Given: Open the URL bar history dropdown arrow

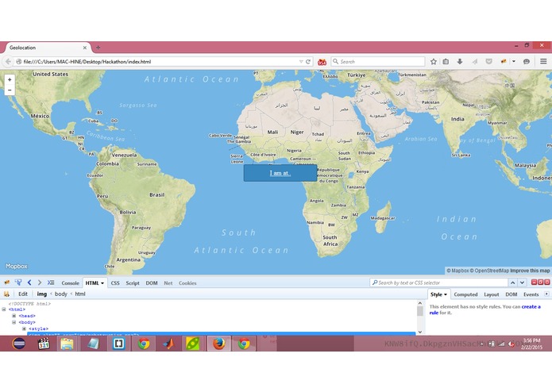Looking at the screenshot, I should pos(301,62).
